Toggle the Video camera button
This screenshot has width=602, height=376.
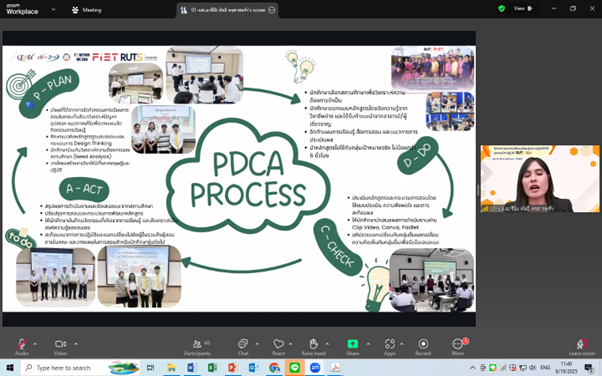coord(60,346)
